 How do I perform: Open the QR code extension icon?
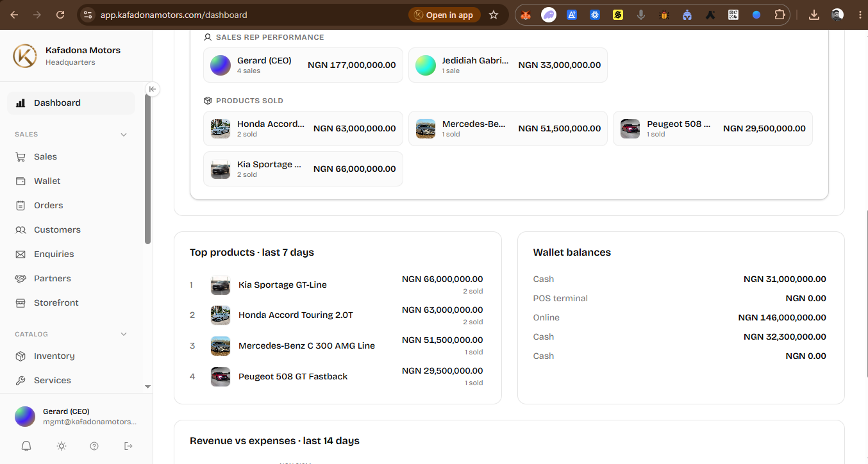point(733,15)
